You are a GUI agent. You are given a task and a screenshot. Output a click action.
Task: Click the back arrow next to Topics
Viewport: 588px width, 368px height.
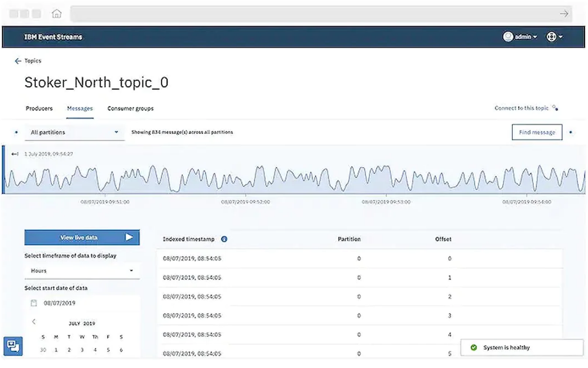coord(18,61)
